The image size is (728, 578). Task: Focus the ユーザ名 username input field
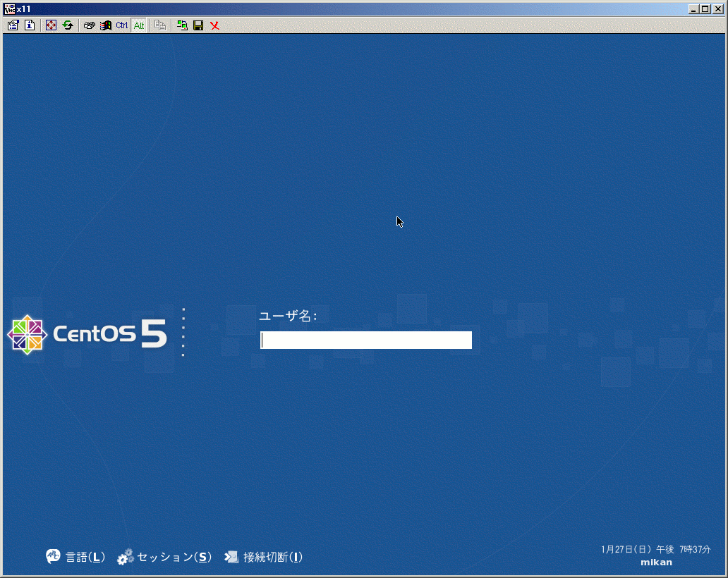point(366,340)
